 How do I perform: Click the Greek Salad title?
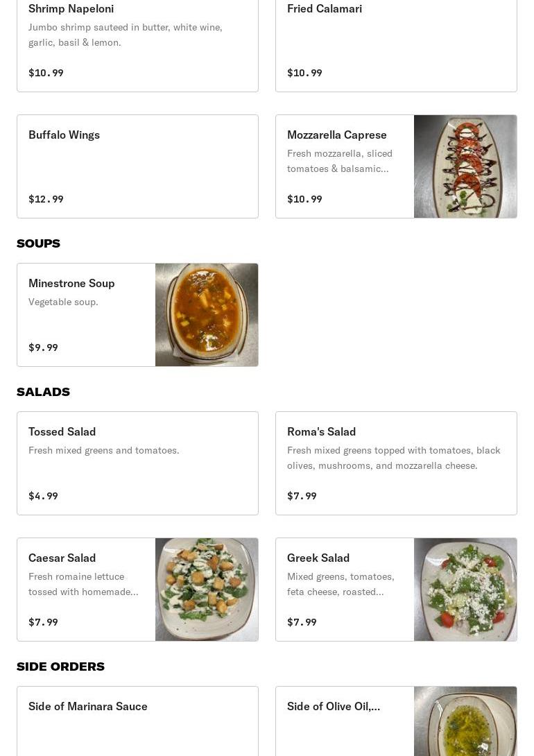tap(318, 558)
